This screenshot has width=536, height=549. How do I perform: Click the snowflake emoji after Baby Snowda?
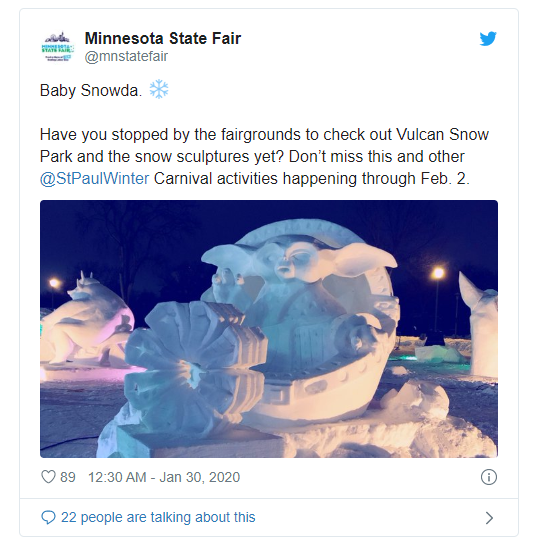click(159, 90)
